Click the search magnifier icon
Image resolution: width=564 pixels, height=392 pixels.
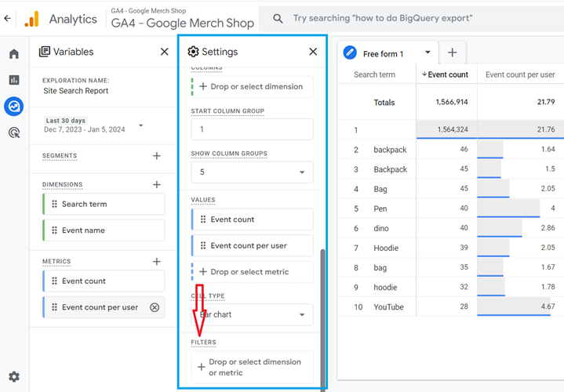[x=278, y=18]
